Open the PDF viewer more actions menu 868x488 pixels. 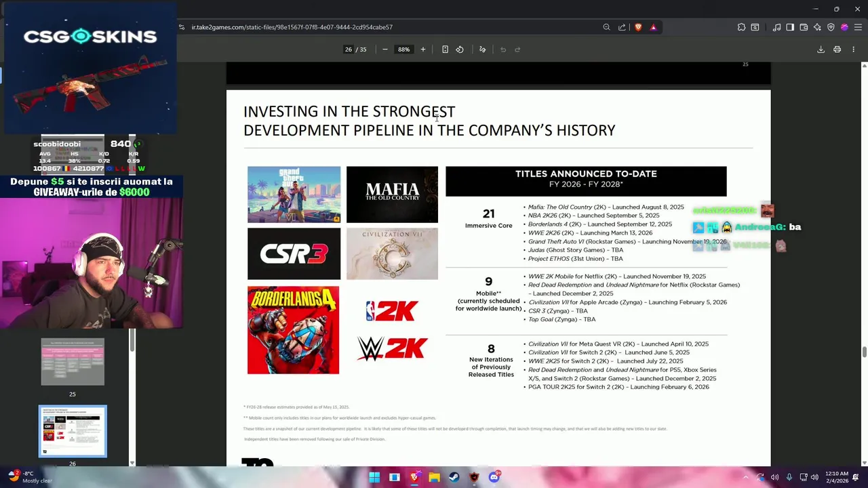tap(853, 49)
